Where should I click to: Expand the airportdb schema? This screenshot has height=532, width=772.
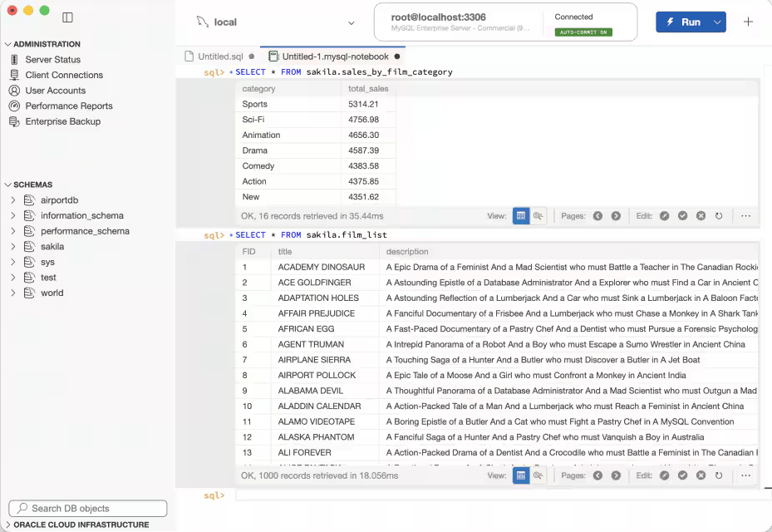[13, 200]
